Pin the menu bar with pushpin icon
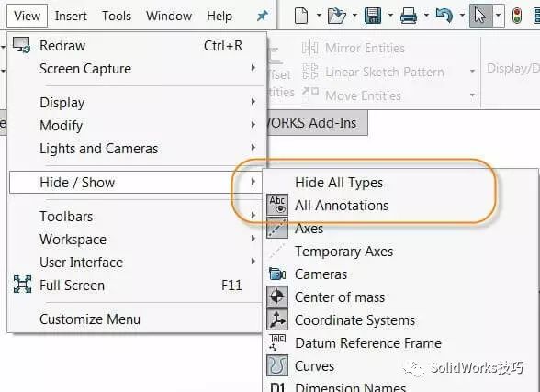 [263, 16]
